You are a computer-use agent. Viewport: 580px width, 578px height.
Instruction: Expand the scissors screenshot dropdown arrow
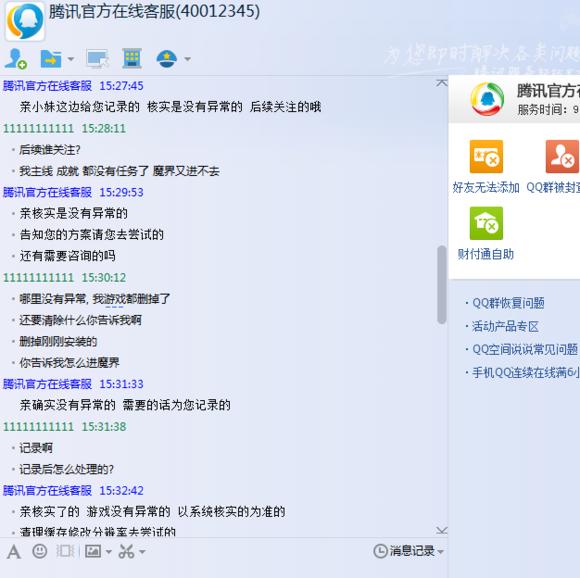point(142,552)
